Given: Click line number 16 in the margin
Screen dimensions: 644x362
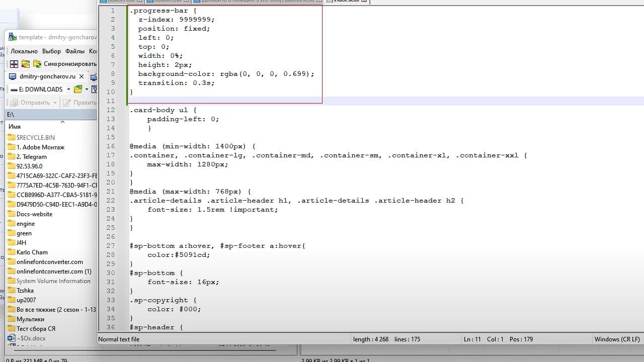Looking at the screenshot, I should coord(111,146).
